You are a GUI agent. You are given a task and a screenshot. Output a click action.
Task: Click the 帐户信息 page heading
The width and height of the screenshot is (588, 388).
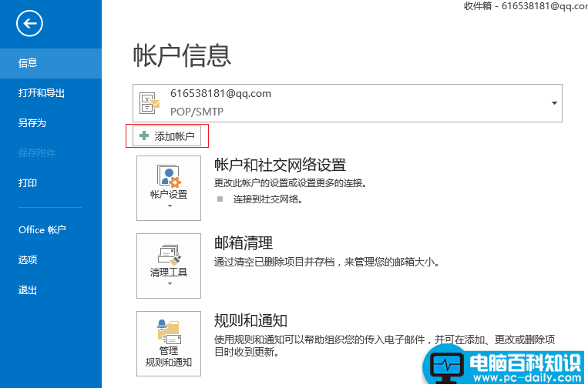click(x=182, y=55)
